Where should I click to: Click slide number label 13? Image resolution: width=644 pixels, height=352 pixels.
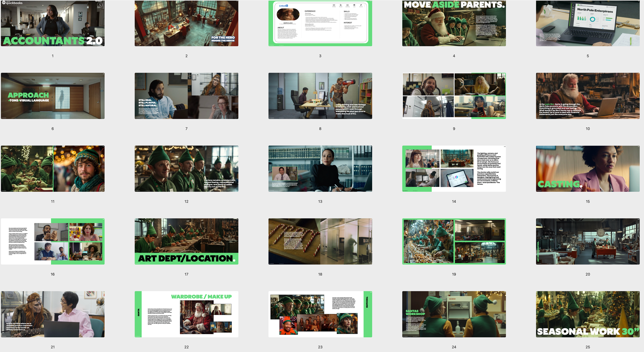tap(320, 202)
